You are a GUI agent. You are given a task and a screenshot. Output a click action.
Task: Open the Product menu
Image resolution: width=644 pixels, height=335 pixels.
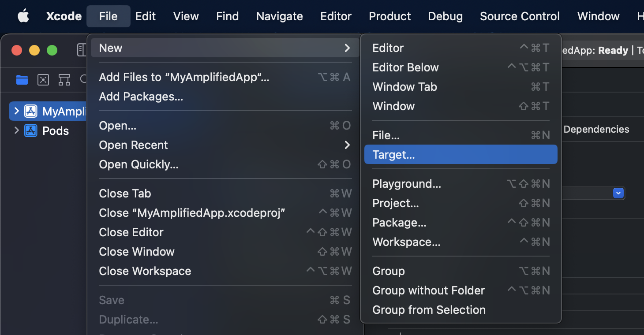(390, 16)
